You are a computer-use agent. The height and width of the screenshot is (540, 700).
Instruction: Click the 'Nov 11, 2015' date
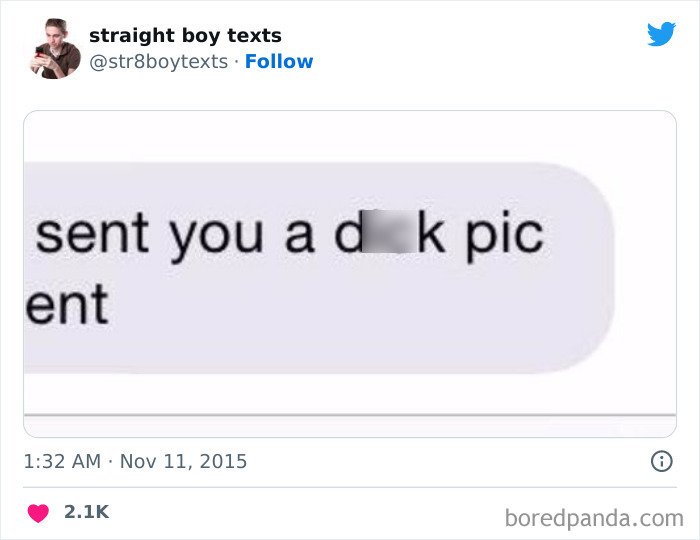(x=183, y=461)
